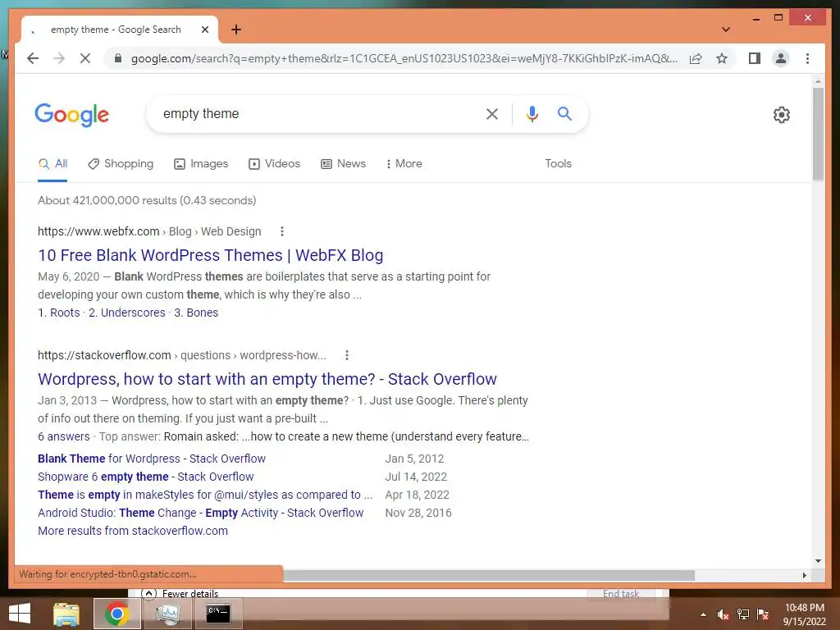Switch to the Shopping tab
840x630 pixels.
coord(121,163)
